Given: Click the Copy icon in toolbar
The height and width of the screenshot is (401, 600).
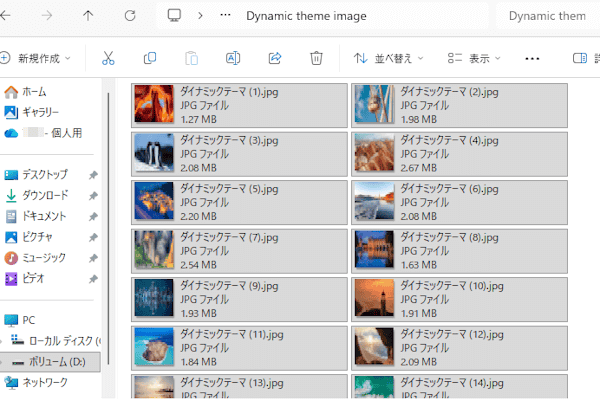Looking at the screenshot, I should (149, 58).
